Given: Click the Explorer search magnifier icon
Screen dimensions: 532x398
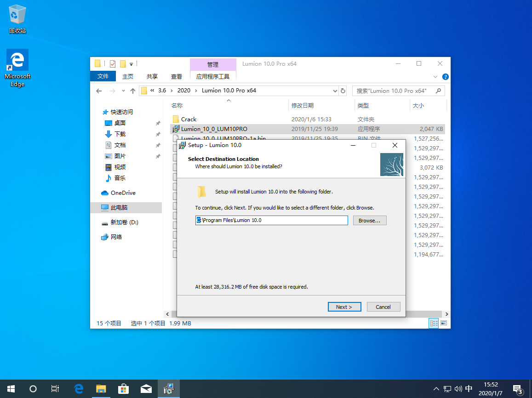Looking at the screenshot, I should pos(438,91).
